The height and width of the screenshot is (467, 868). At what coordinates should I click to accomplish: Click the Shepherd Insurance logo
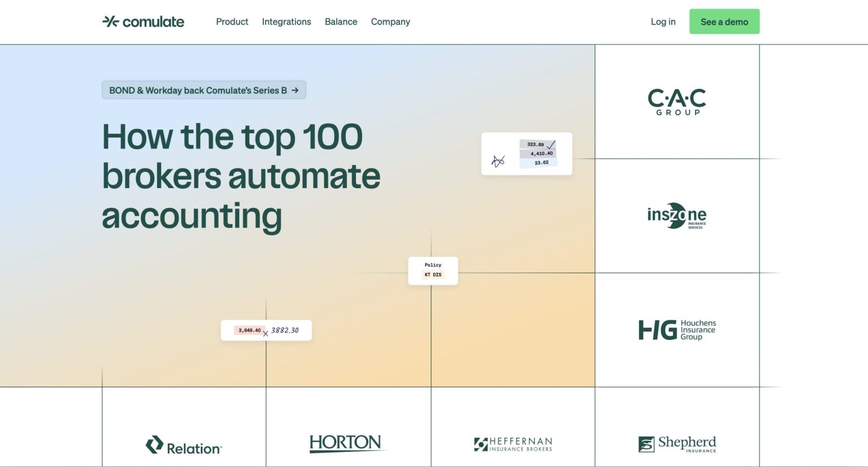pos(677,444)
